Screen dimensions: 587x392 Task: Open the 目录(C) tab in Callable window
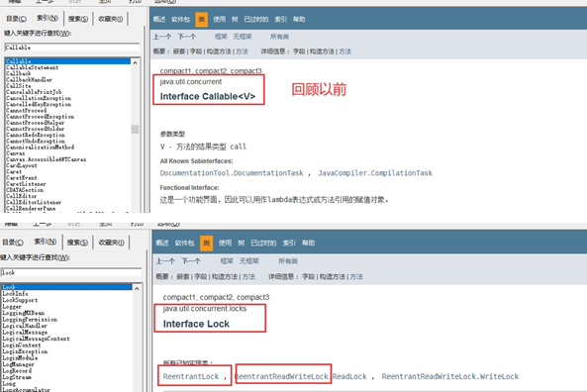pos(16,19)
